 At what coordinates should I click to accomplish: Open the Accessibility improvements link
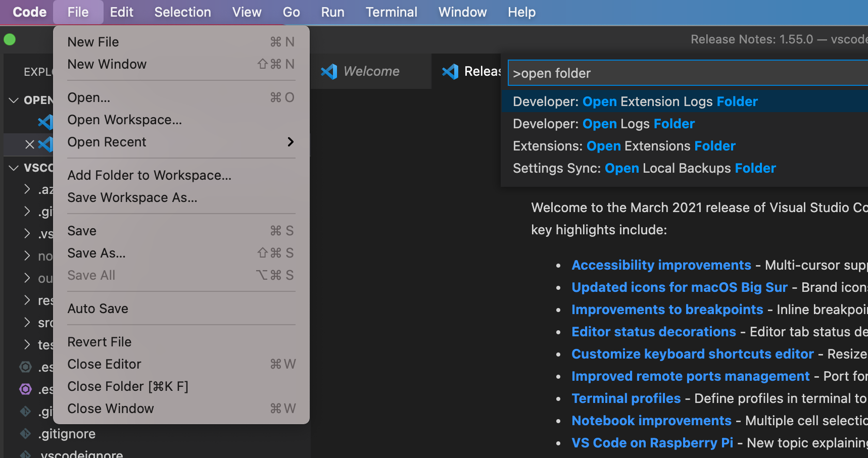tap(661, 265)
